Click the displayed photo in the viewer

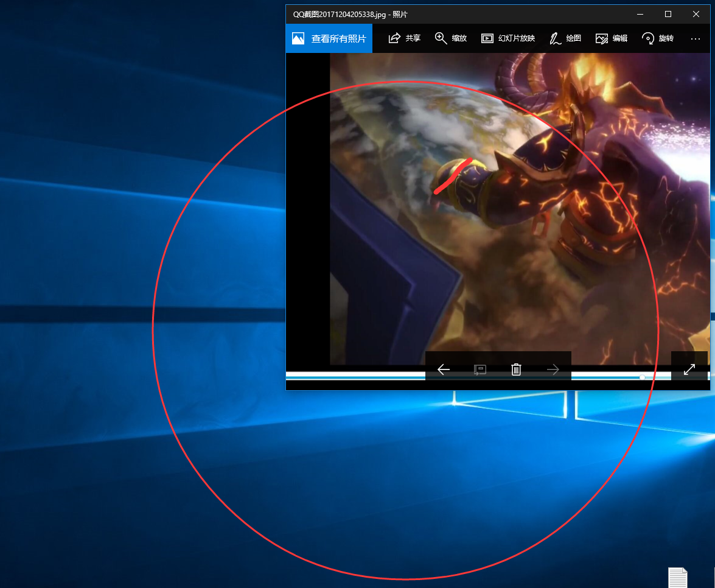[x=520, y=208]
